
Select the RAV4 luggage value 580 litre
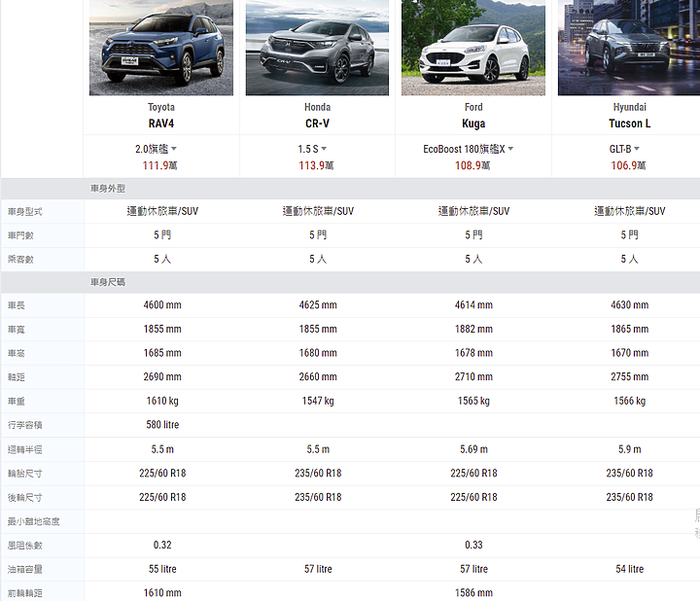[x=162, y=425]
